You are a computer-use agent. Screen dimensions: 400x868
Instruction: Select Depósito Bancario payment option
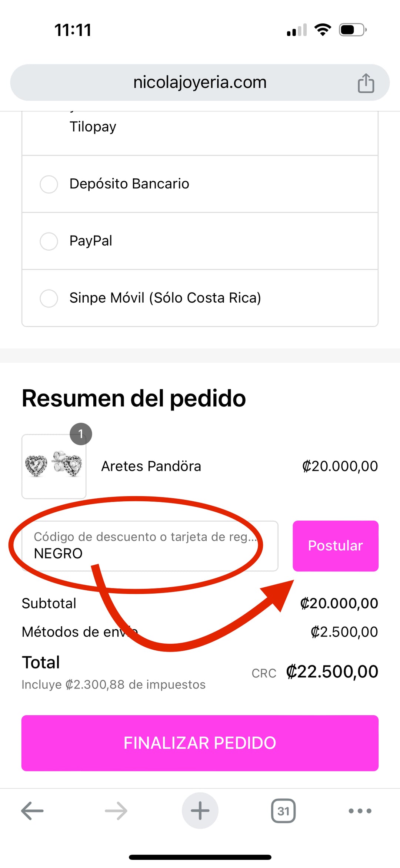pos(49,184)
